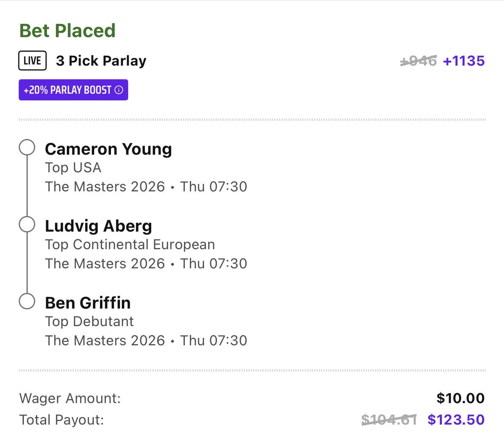
Task: Click the status circle beside Cameron Young
Action: coord(27,148)
